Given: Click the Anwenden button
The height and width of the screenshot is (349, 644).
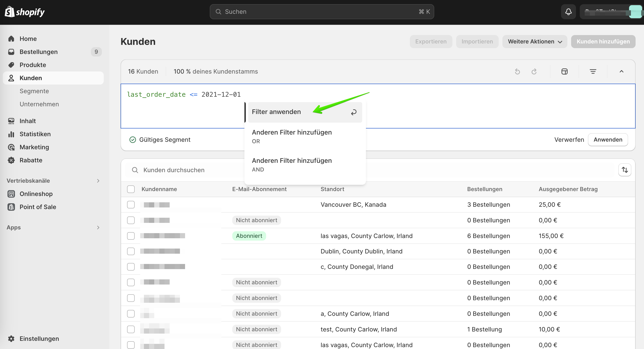Looking at the screenshot, I should tap(608, 140).
